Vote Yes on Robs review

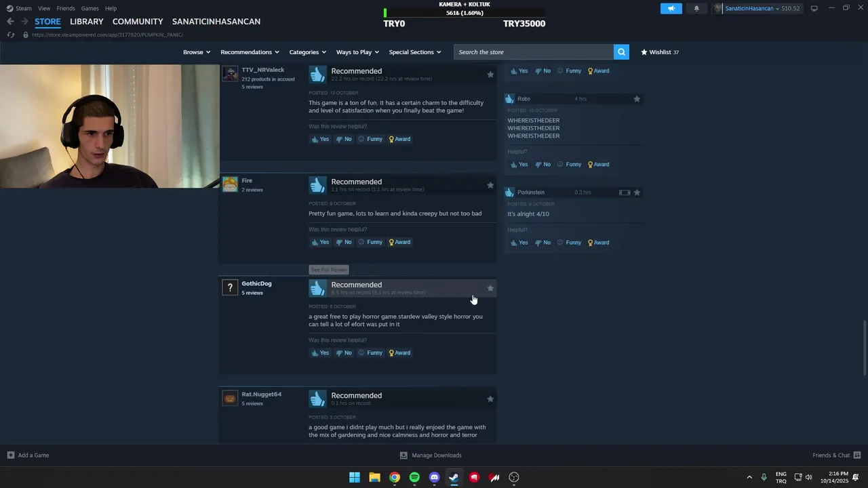(519, 164)
